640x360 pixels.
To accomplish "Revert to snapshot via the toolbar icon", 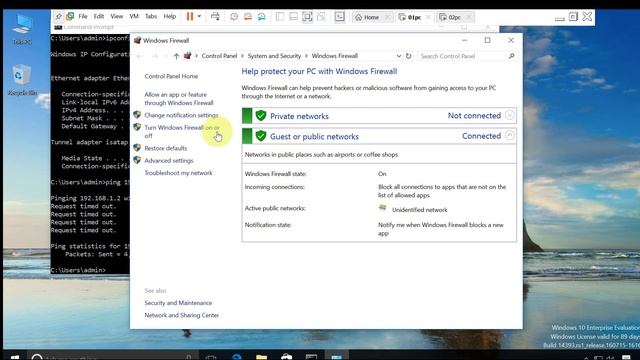I will (248, 17).
